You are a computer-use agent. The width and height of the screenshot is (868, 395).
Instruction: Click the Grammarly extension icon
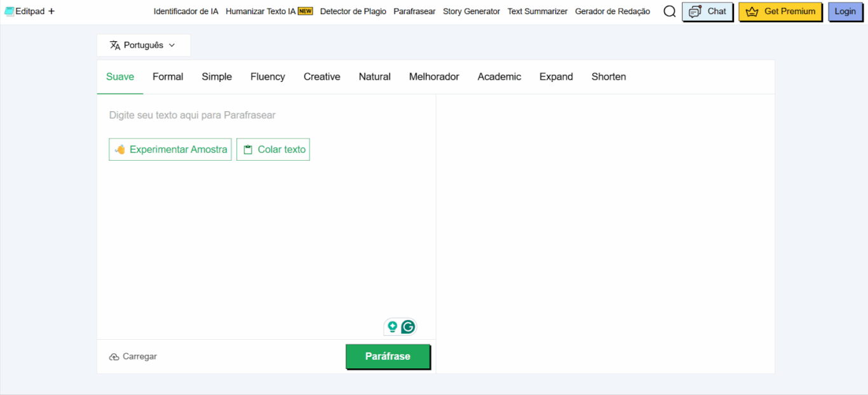[x=408, y=327]
